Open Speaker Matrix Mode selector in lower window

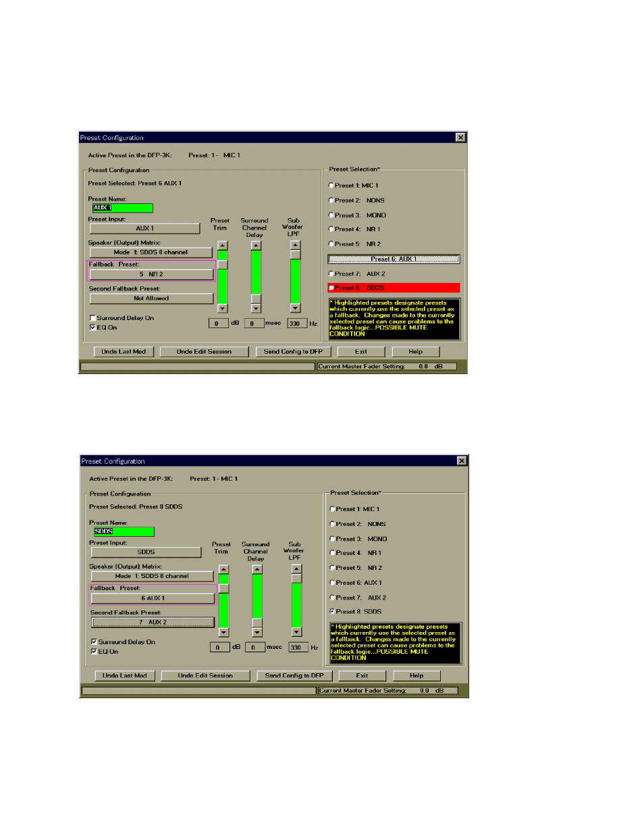point(153,577)
